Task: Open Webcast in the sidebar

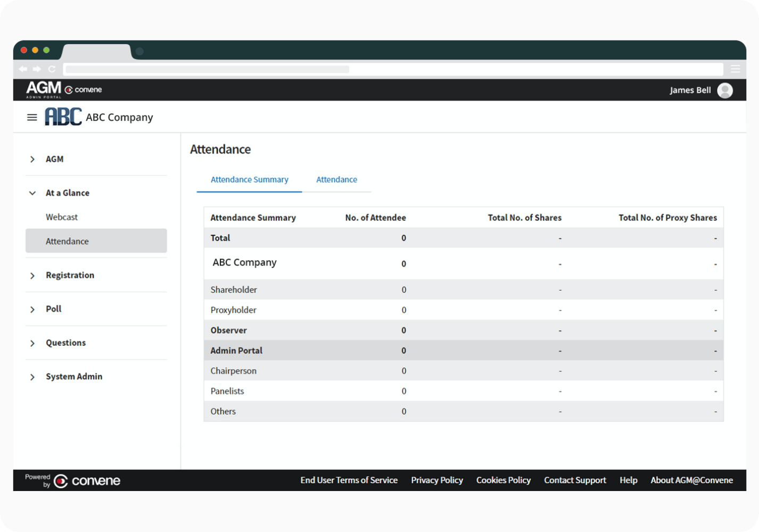Action: [62, 217]
